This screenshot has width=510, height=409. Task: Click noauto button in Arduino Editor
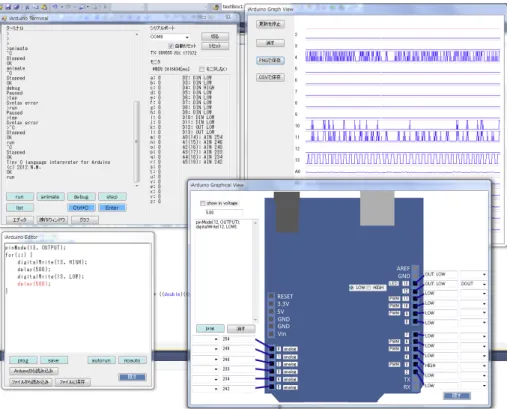pos(132,360)
